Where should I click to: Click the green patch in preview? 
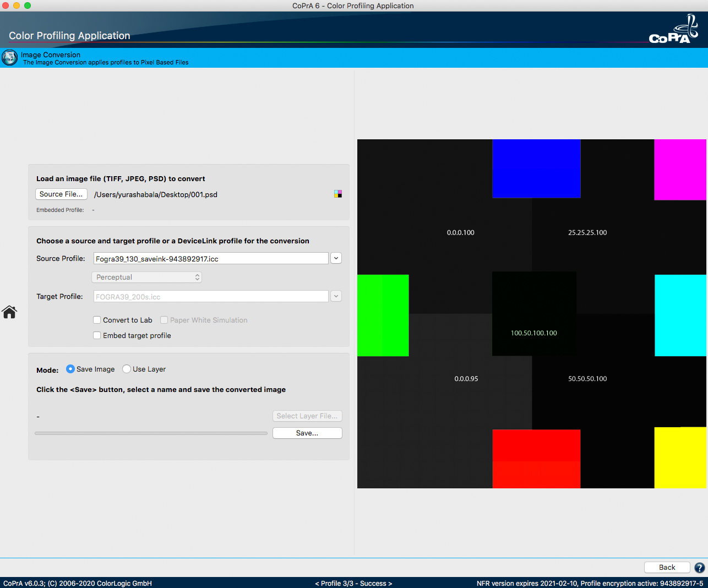tap(383, 315)
